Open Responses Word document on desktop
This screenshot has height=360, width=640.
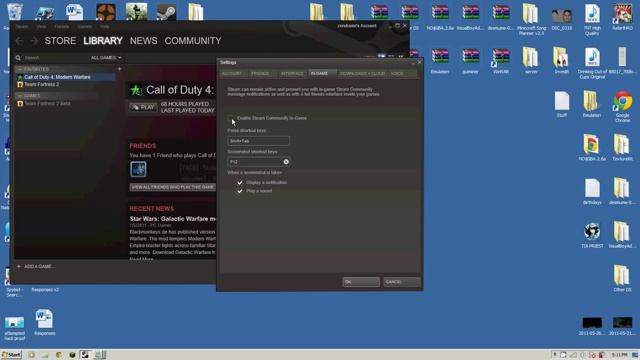[44, 322]
